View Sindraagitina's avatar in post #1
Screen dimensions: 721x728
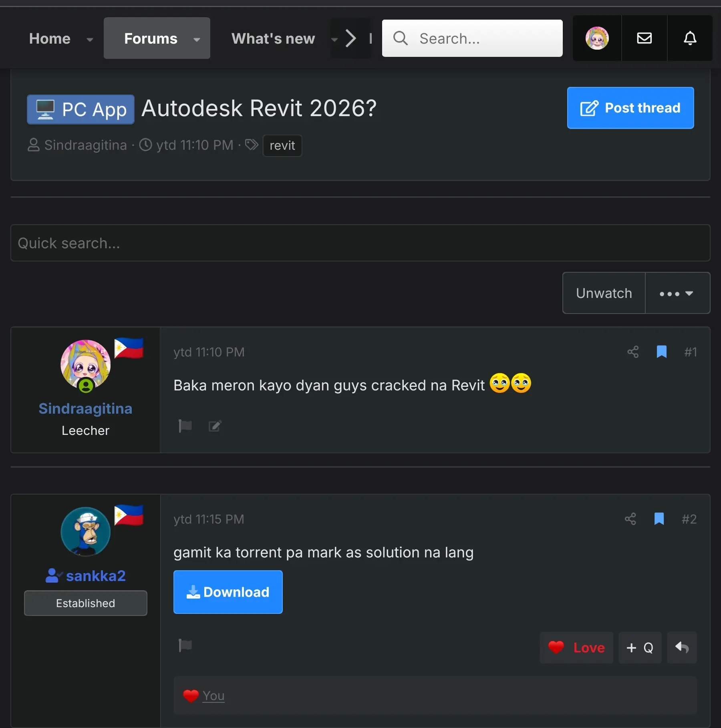85,365
